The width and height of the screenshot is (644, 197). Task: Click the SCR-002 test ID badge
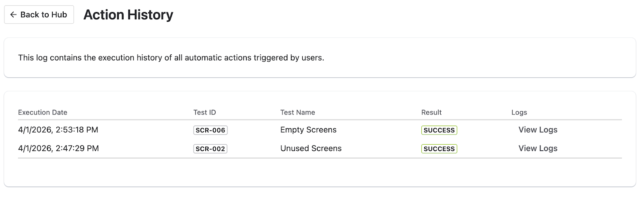coord(210,149)
